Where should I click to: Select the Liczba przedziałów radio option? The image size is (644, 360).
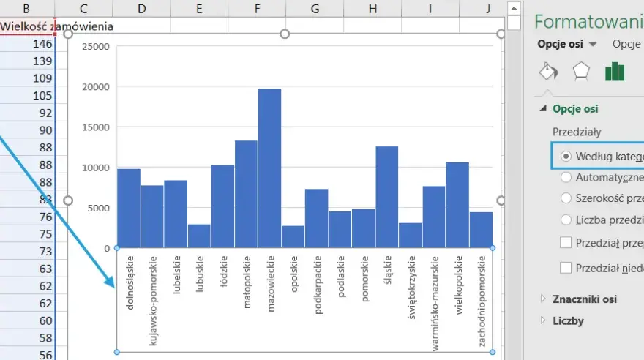(566, 220)
